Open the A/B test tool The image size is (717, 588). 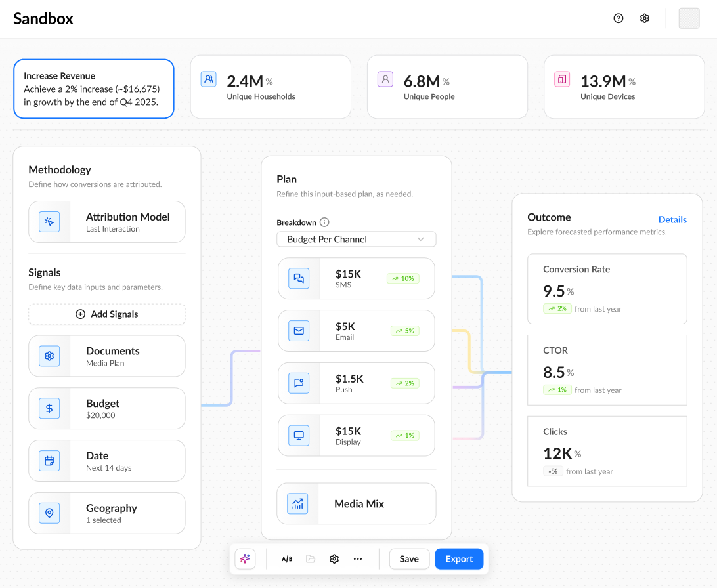click(287, 558)
